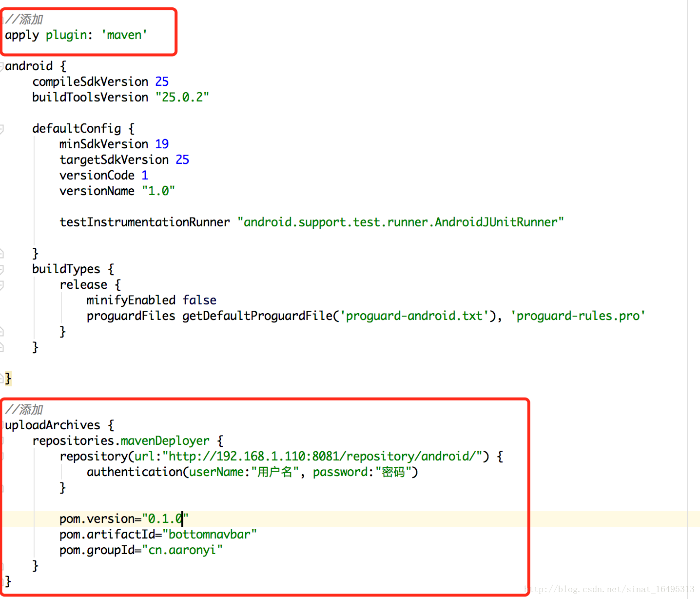Click "getDefaultProguardFile" method name
This screenshot has width=700, height=599.
coord(257,316)
